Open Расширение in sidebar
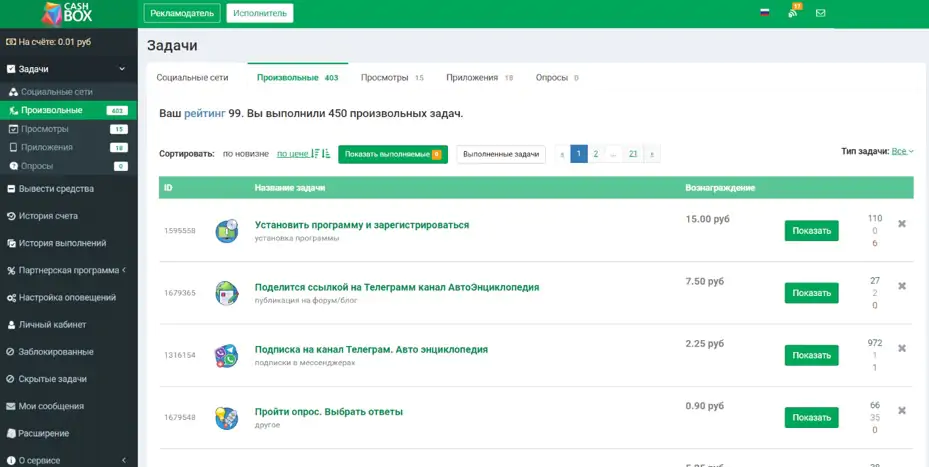The image size is (929, 467). point(69,434)
